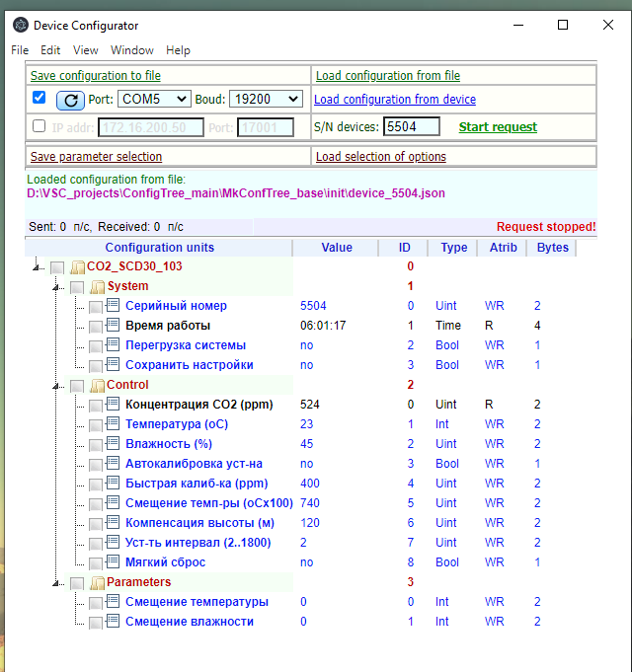Tick the checkbox for Температура (oC)
This screenshot has width=632, height=672.
(95, 425)
